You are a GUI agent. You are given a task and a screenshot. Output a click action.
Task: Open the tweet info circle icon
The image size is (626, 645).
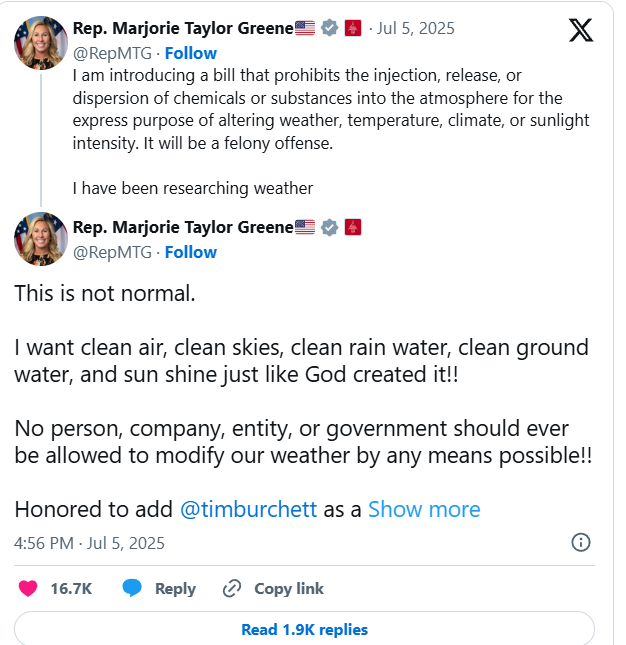[x=580, y=543]
